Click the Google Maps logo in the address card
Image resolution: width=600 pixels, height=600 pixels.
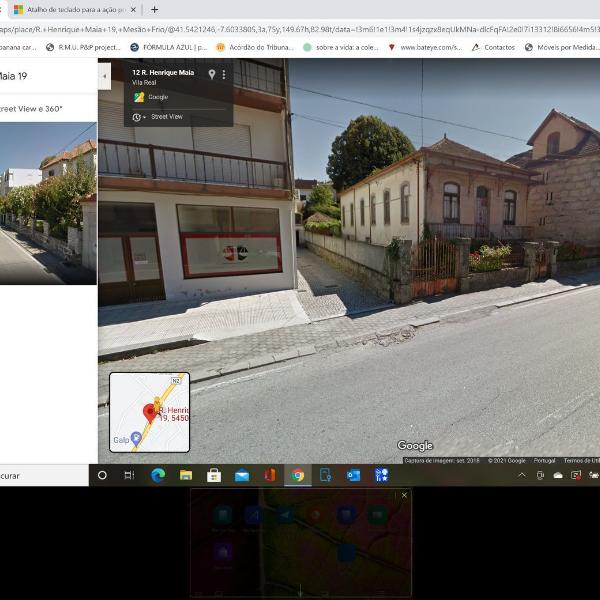tap(140, 97)
